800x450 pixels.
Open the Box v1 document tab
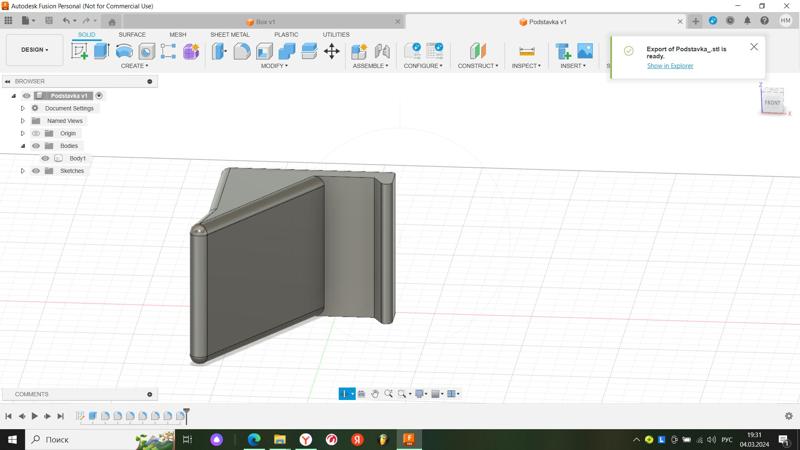pyautogui.click(x=265, y=21)
